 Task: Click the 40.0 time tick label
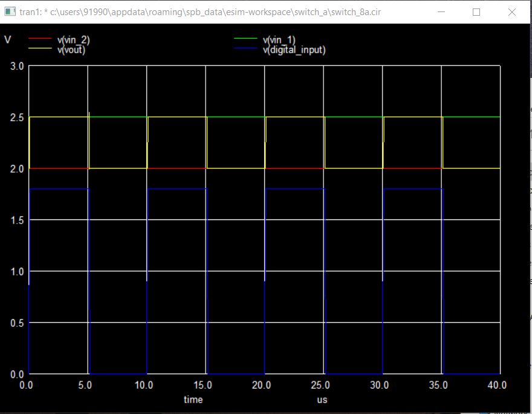coord(497,385)
